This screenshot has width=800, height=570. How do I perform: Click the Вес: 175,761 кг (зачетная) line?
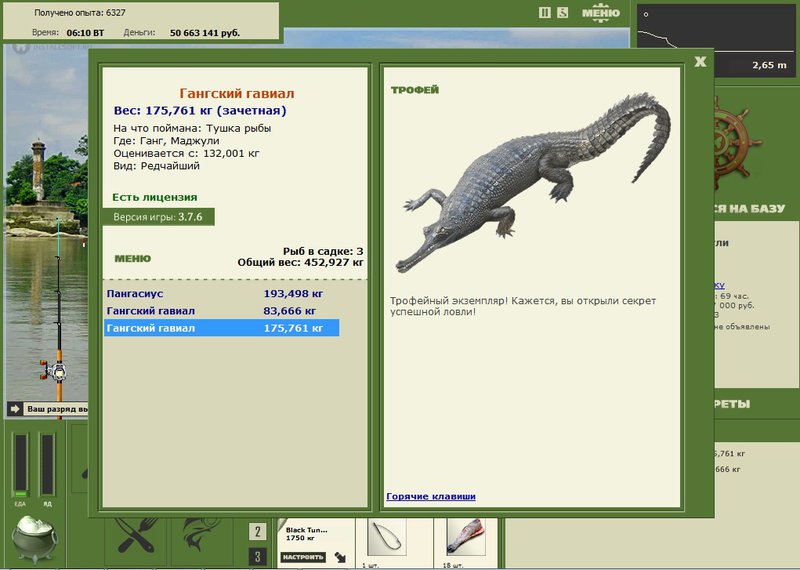[200, 110]
